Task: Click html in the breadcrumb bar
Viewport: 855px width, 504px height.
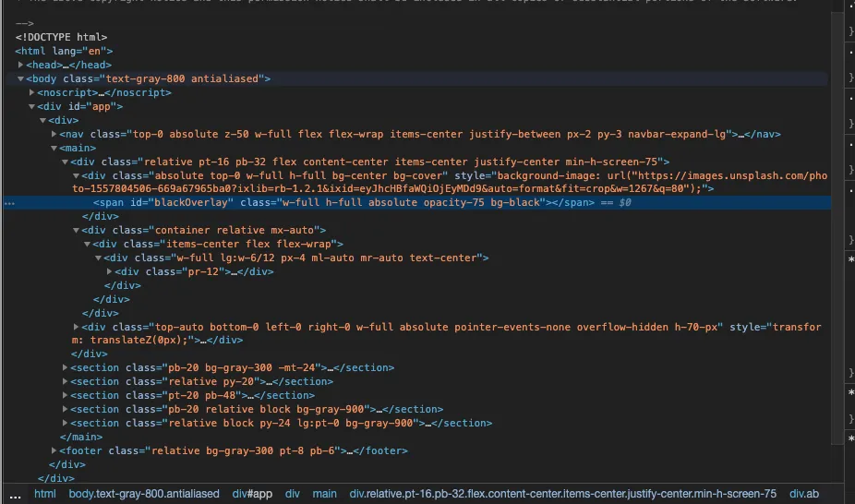Action: (x=44, y=494)
